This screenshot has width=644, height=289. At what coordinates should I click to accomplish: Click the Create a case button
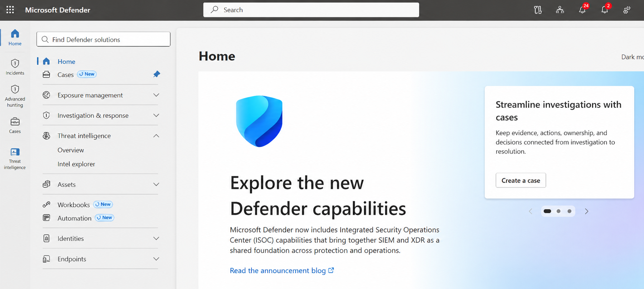click(521, 180)
